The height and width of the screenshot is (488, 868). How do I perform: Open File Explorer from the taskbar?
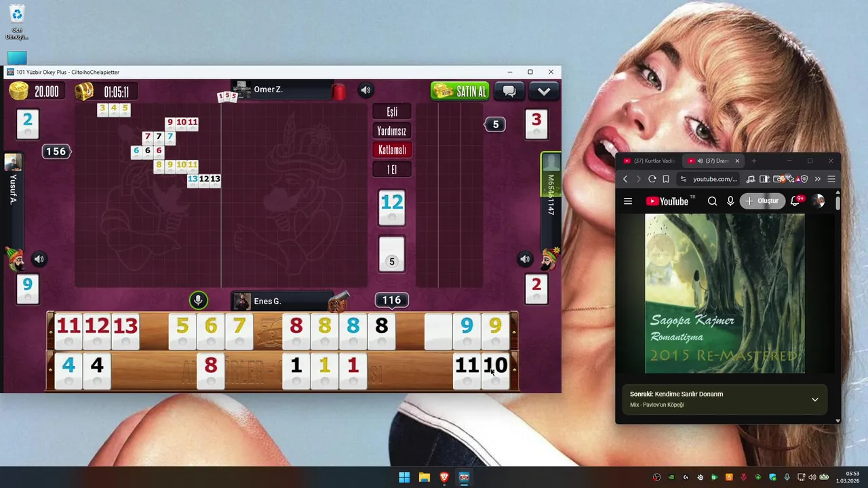tap(424, 477)
